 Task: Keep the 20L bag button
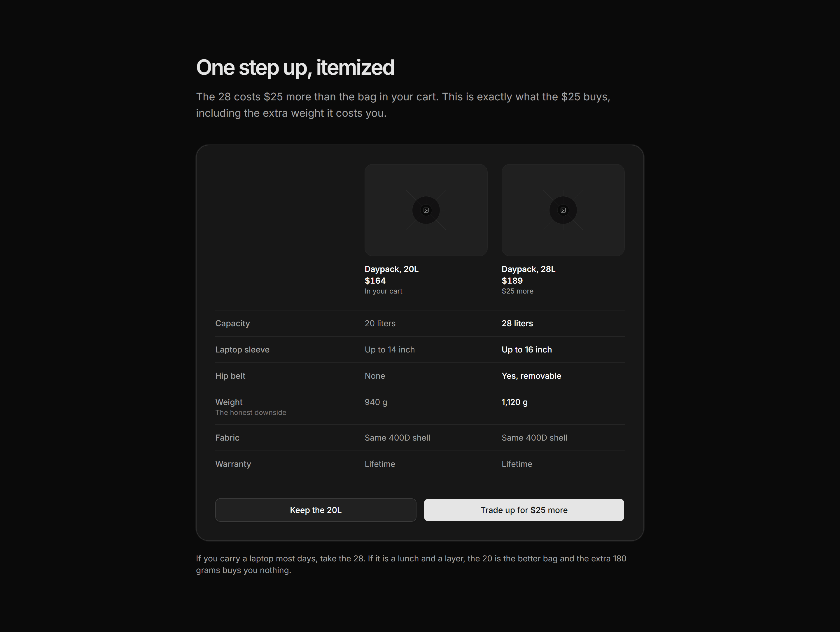[316, 510]
